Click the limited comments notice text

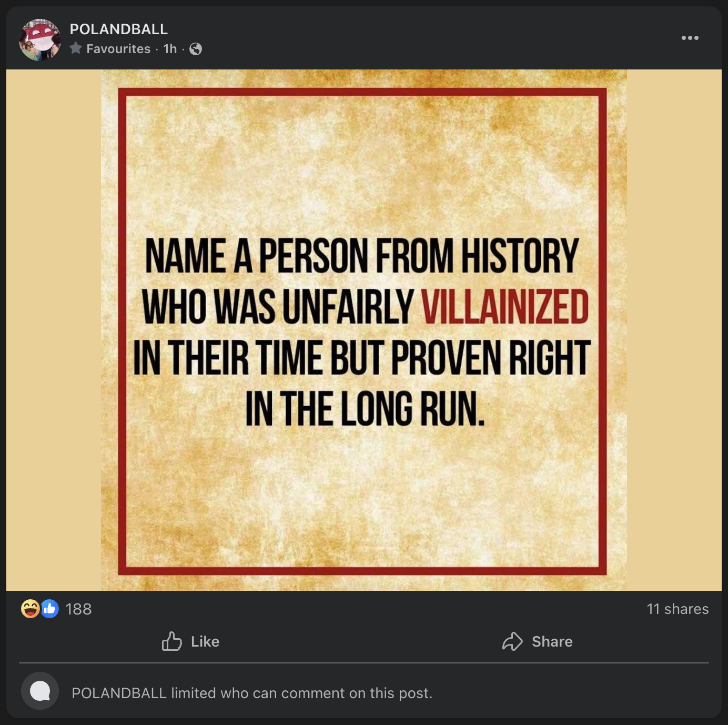(252, 693)
